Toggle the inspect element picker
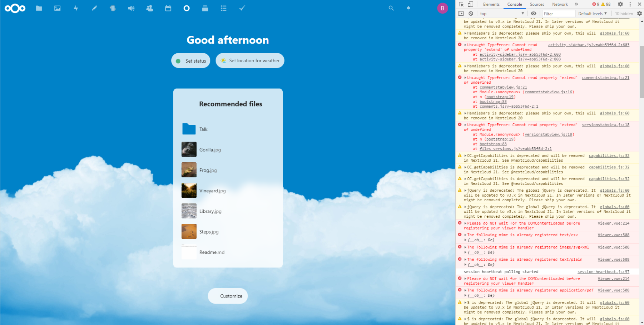644x325 pixels. pos(461,4)
